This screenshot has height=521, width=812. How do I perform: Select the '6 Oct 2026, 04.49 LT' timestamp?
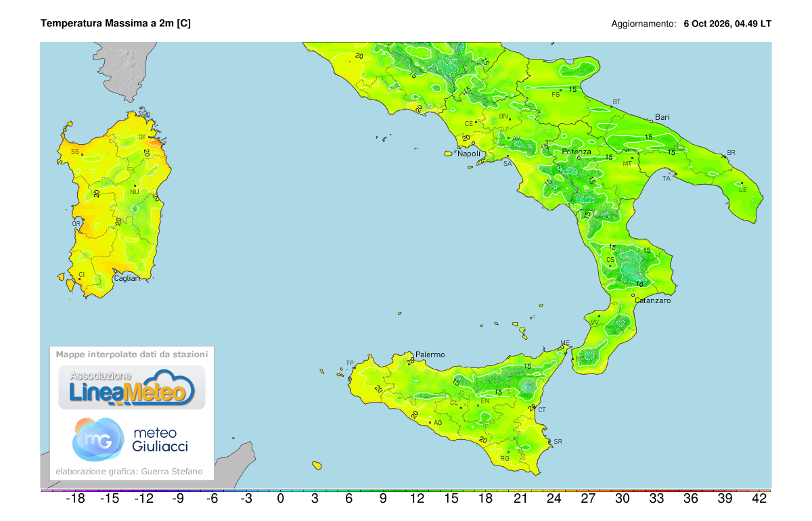tap(727, 24)
